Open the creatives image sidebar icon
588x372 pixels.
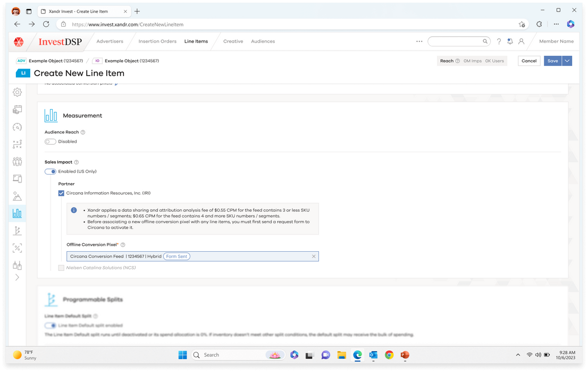click(17, 196)
